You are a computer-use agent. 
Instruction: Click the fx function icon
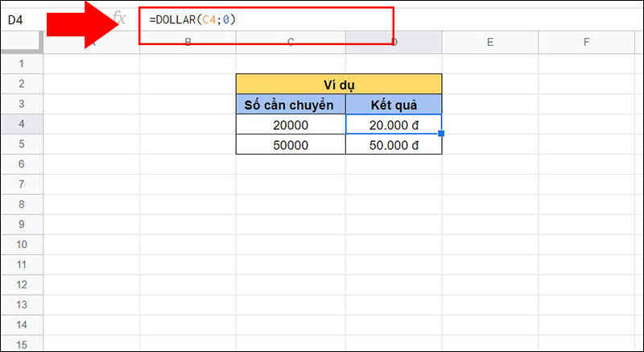point(119,18)
